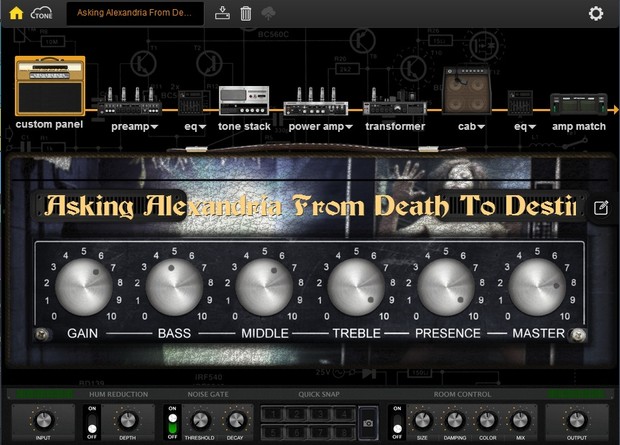The image size is (620, 445).
Task: Select quick snap slot 8
Action: tap(344, 431)
